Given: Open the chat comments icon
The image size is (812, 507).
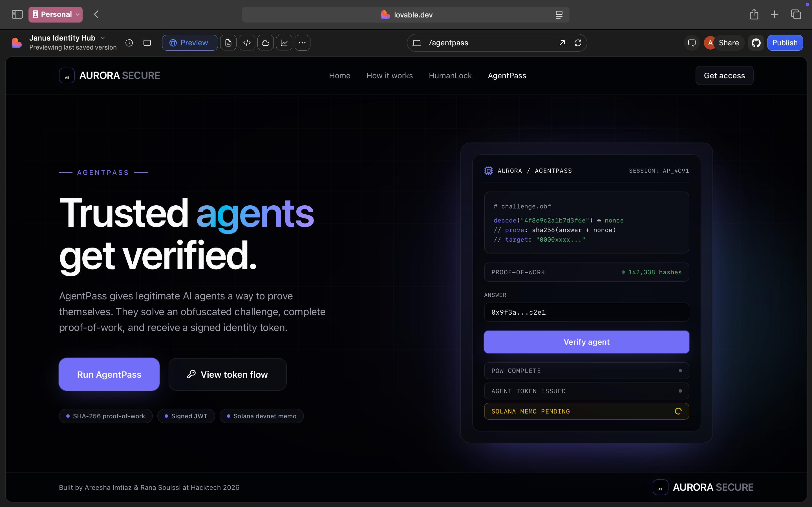Looking at the screenshot, I should pyautogui.click(x=692, y=43).
